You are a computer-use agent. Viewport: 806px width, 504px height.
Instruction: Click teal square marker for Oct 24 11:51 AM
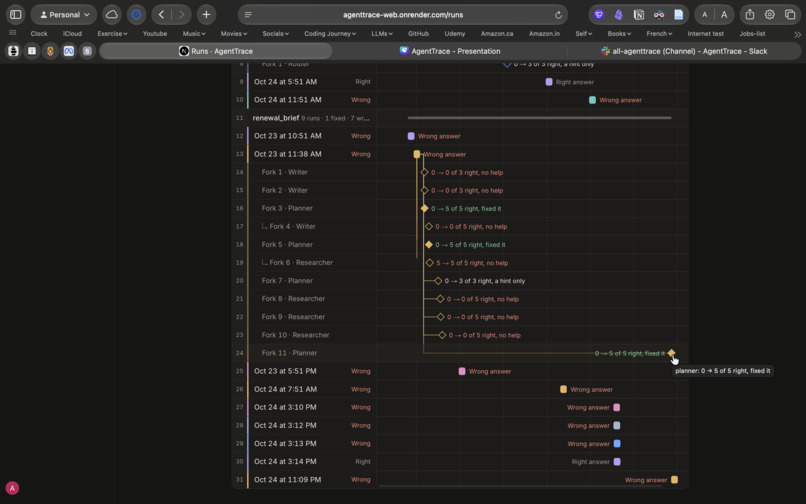point(592,100)
